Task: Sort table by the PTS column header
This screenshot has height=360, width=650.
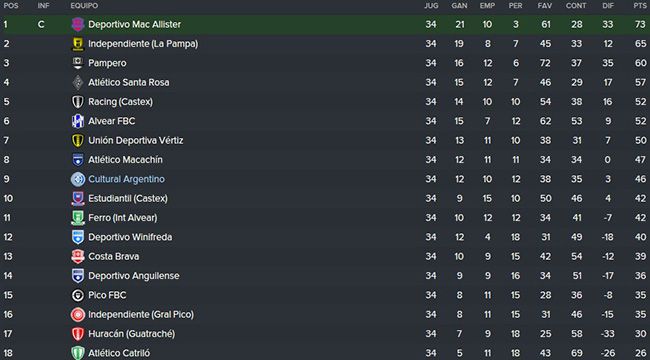Action: 640,6
